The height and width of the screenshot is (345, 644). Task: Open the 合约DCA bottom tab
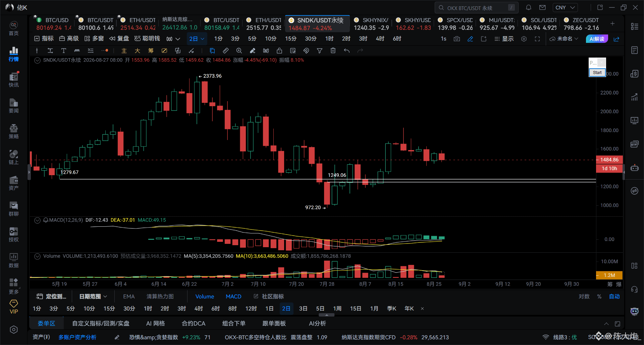point(194,324)
